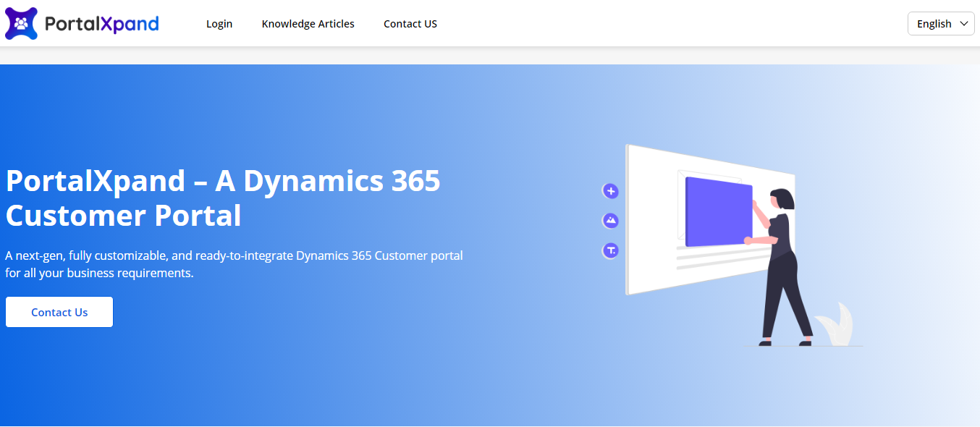980x427 pixels.
Task: Click the gray plant leaf illustration
Action: click(x=836, y=326)
